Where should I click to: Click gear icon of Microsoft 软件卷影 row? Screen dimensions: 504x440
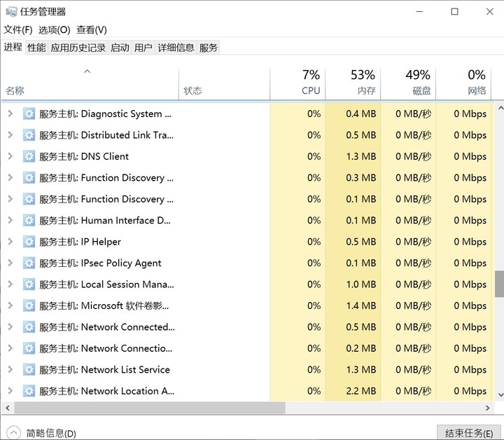29,305
